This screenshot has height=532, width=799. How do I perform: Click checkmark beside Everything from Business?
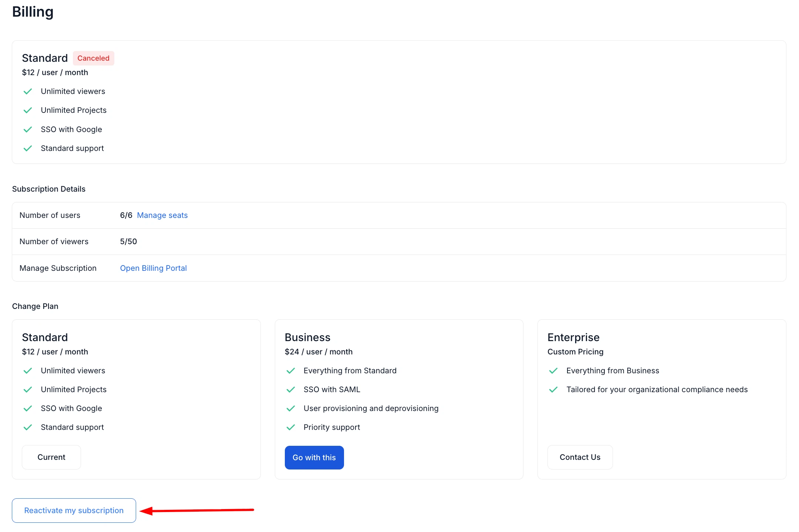pyautogui.click(x=553, y=371)
